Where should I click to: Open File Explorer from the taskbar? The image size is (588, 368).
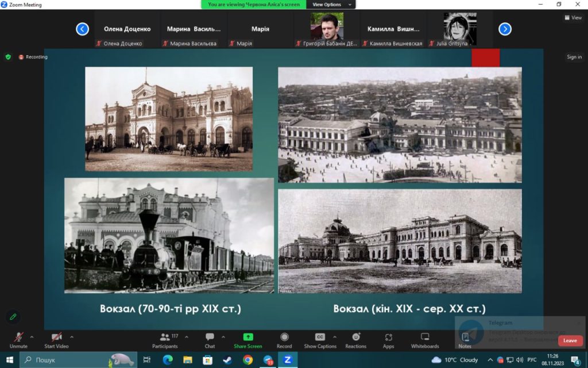[x=188, y=360]
